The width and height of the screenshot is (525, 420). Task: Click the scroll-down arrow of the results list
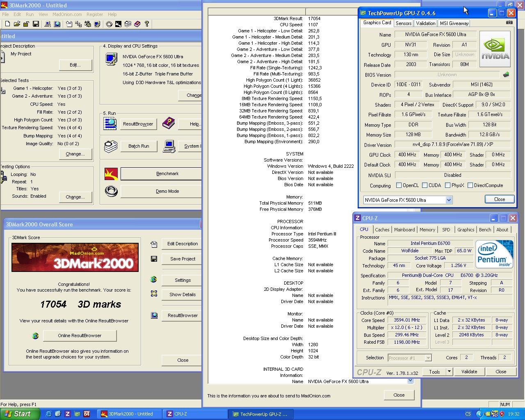pos(410,381)
